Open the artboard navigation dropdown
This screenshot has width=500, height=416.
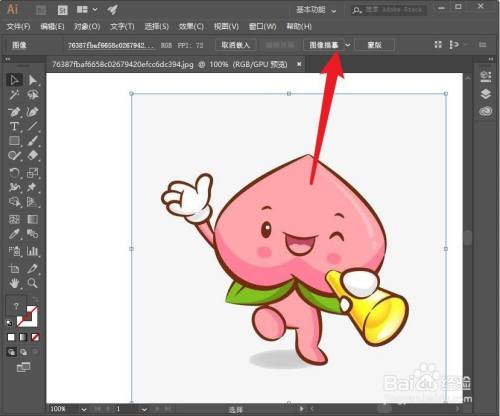pos(144,409)
